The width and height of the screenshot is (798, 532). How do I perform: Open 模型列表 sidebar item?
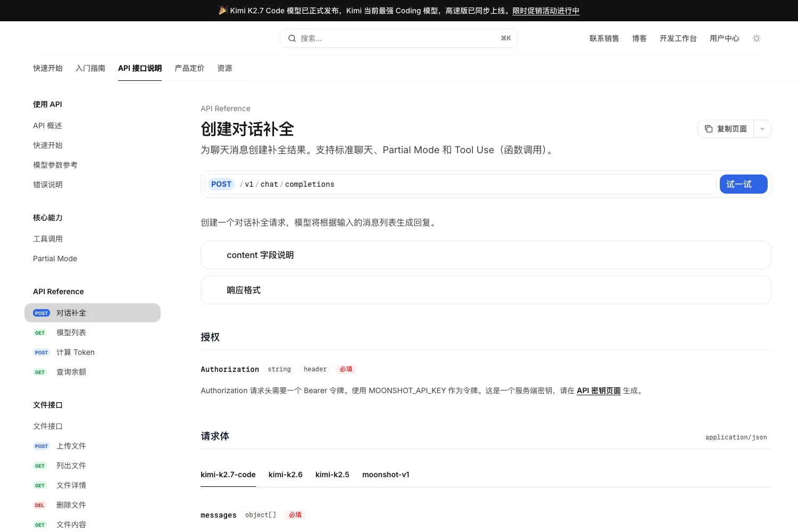coord(93,332)
